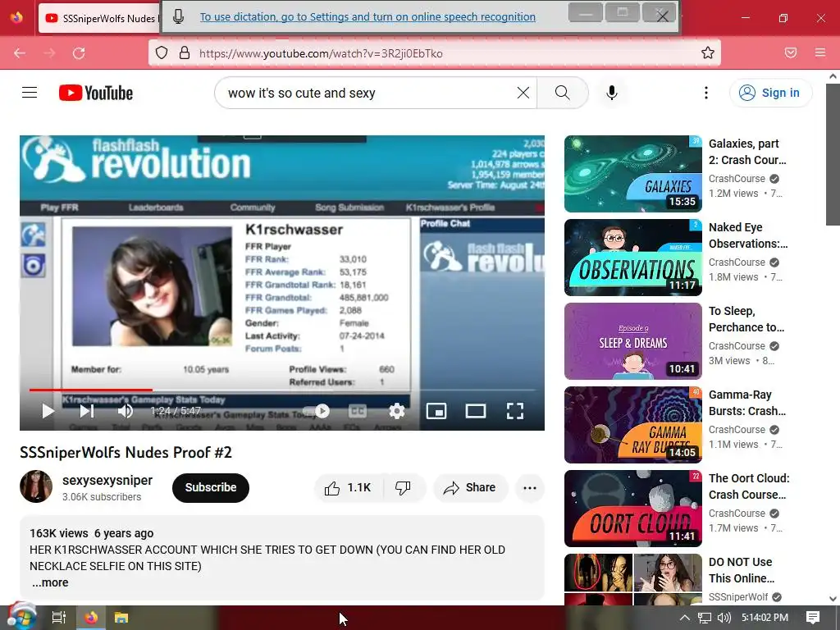The image size is (840, 630).
Task: Open taskbar volume control
Action: 724,618
